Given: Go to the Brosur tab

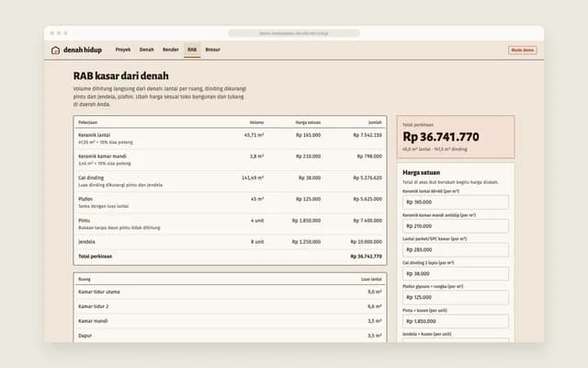Looking at the screenshot, I should (x=212, y=50).
